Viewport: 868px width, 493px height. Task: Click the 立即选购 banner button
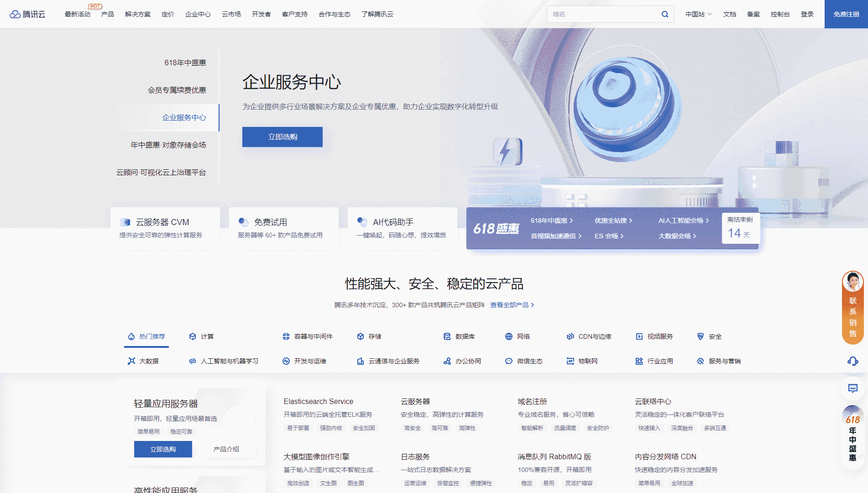coord(282,137)
